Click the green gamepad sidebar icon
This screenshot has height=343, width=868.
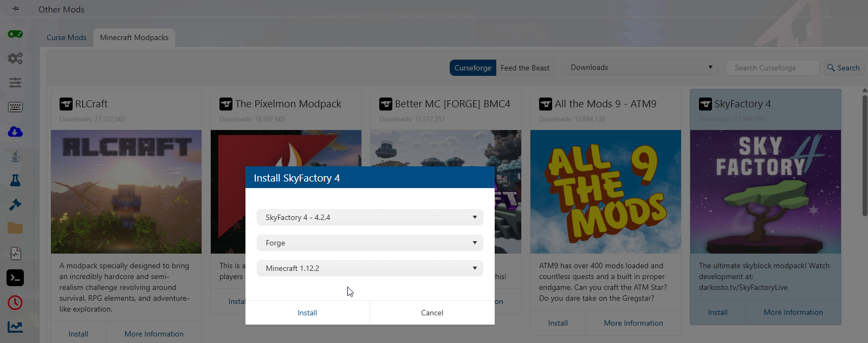point(15,34)
